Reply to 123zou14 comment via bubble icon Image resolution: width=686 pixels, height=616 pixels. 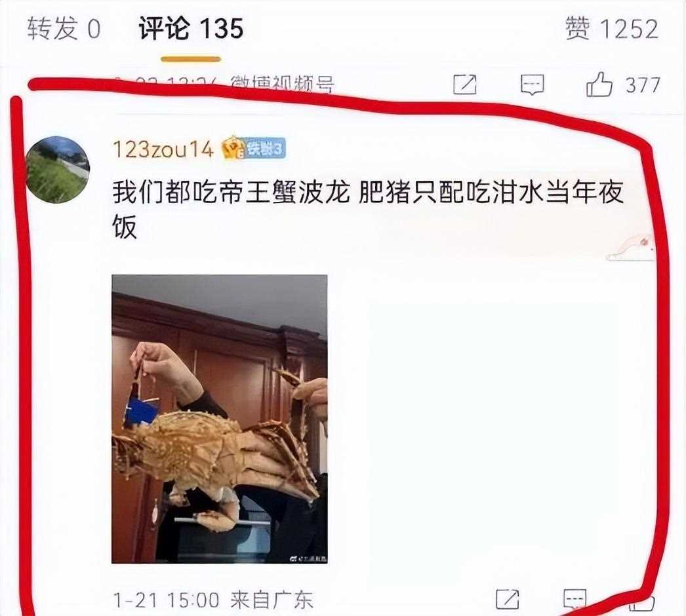point(575,599)
